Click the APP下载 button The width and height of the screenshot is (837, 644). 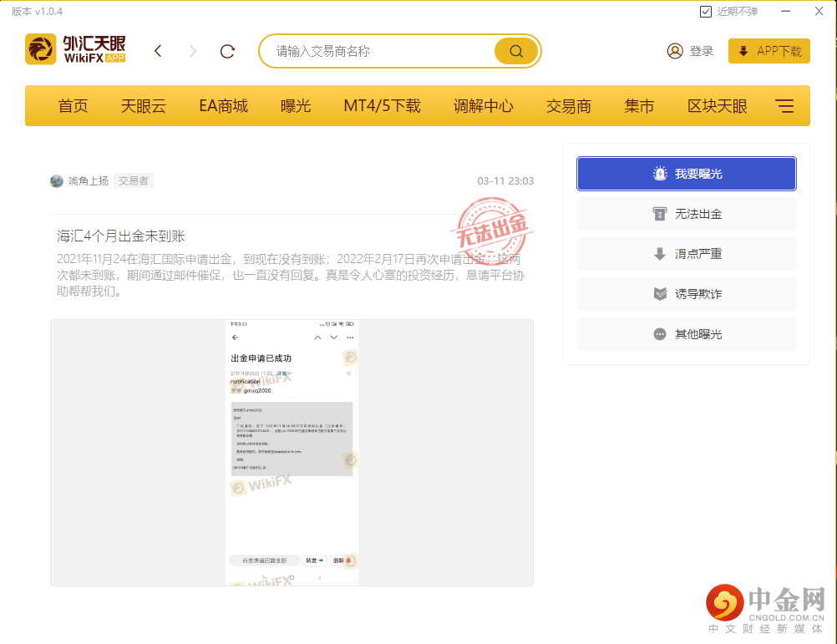(x=769, y=50)
